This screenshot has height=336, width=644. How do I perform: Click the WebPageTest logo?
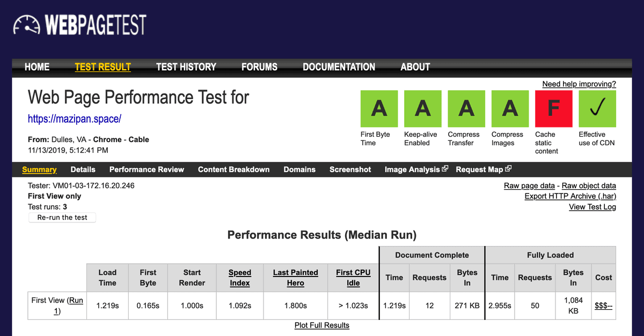79,25
